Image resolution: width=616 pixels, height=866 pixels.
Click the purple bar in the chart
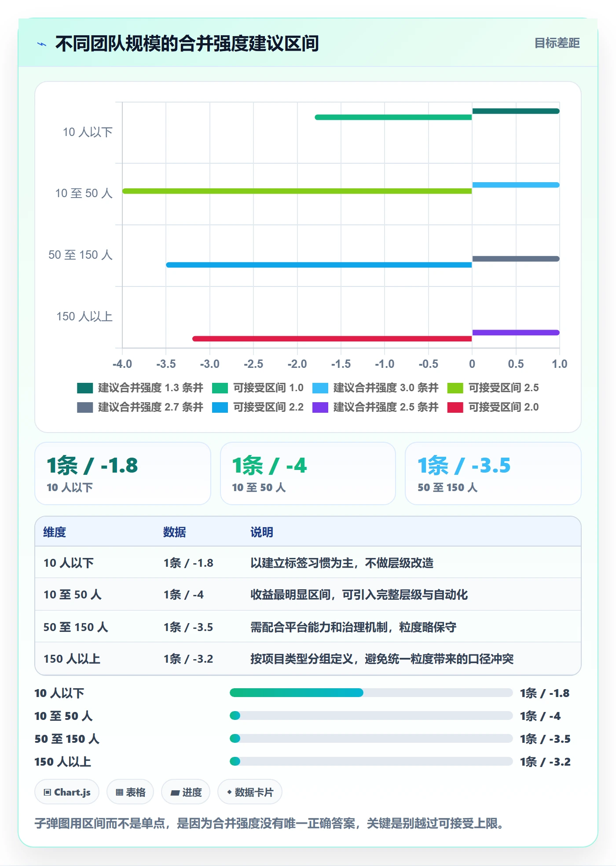click(516, 333)
